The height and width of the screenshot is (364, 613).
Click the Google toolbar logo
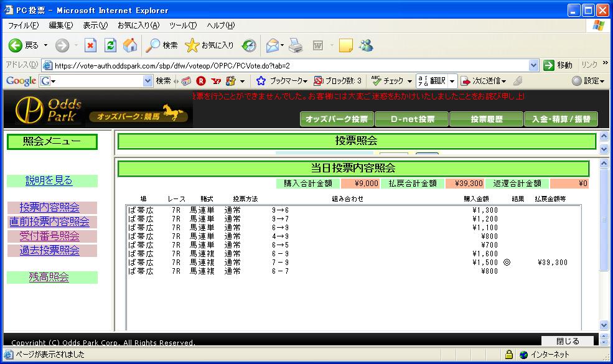21,81
